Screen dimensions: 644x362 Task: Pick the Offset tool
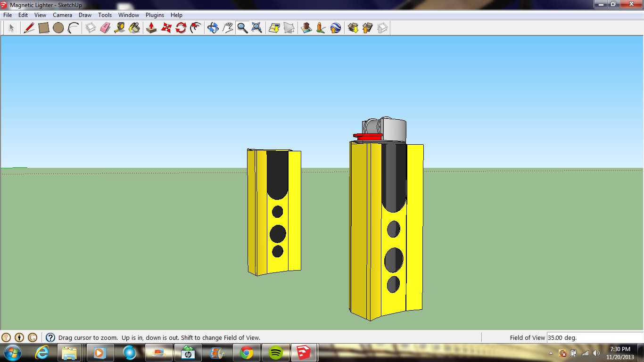196,28
